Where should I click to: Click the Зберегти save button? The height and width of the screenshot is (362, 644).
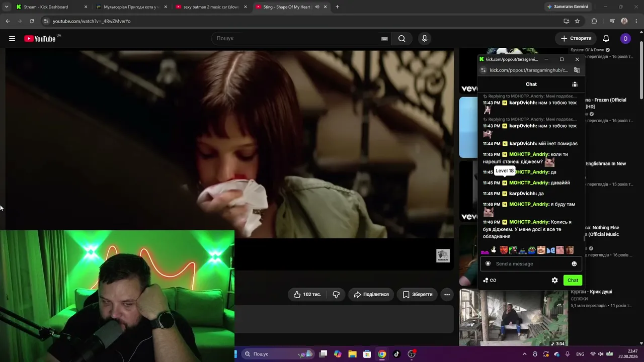coord(418,295)
